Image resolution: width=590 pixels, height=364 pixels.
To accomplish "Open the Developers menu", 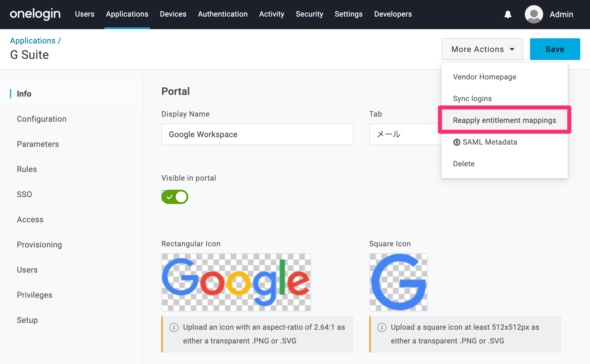I will [x=393, y=14].
